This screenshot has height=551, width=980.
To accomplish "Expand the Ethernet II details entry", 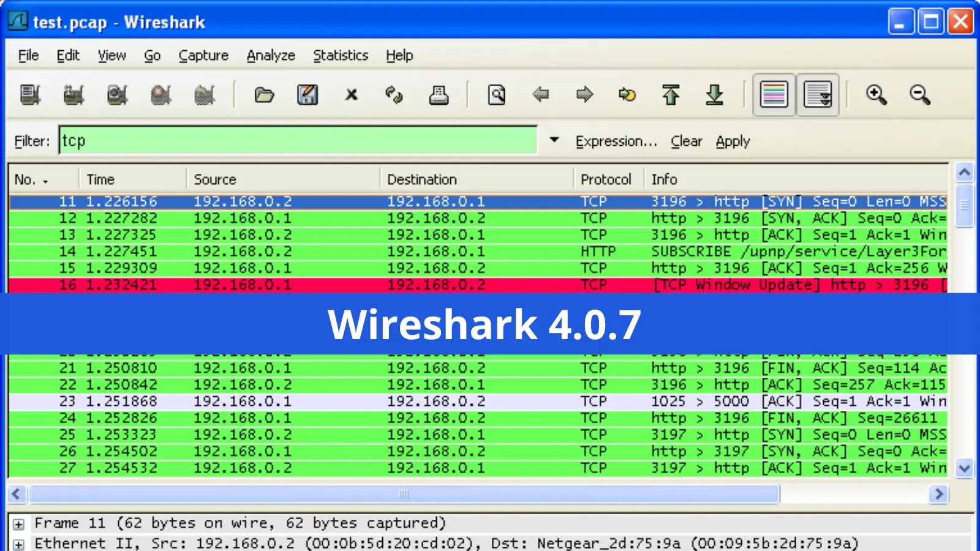I will (x=18, y=543).
